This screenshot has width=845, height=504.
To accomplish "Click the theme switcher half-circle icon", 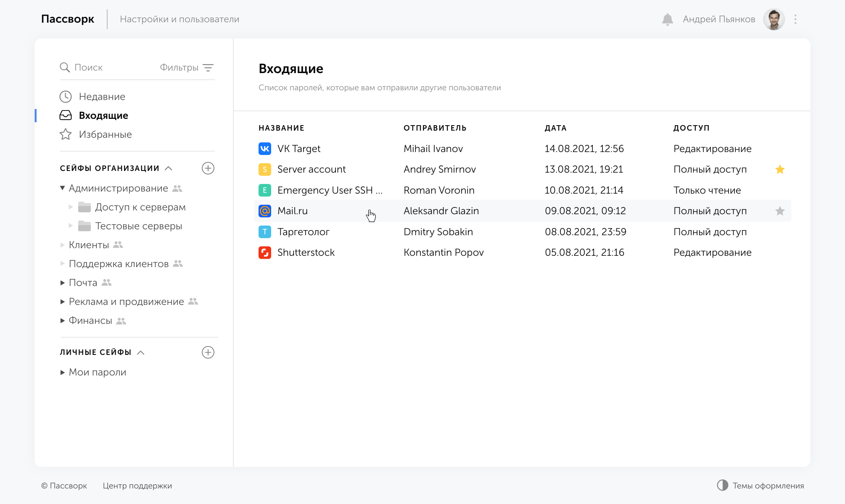I will click(722, 486).
